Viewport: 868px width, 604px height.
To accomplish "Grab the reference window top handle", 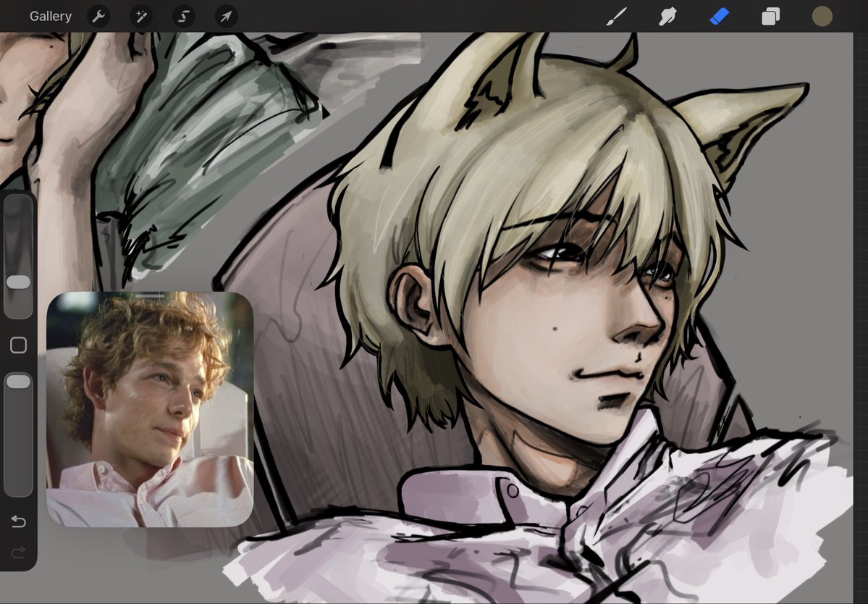I will click(x=150, y=296).
